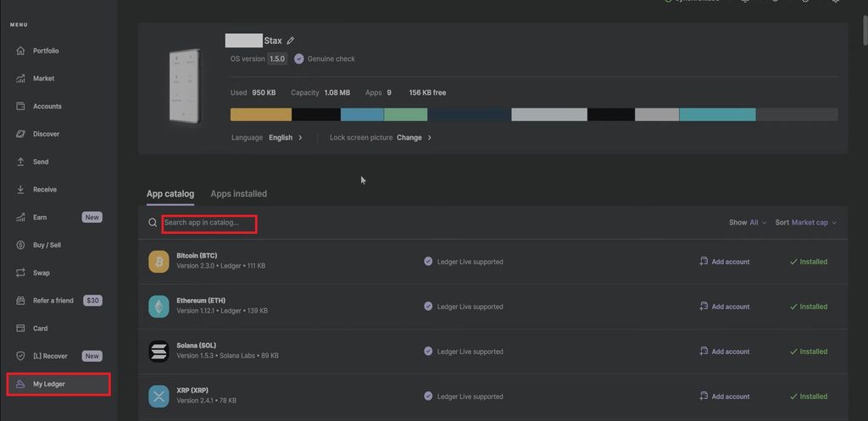Open the Show All filter dropdown
868x421 pixels.
(x=748, y=223)
